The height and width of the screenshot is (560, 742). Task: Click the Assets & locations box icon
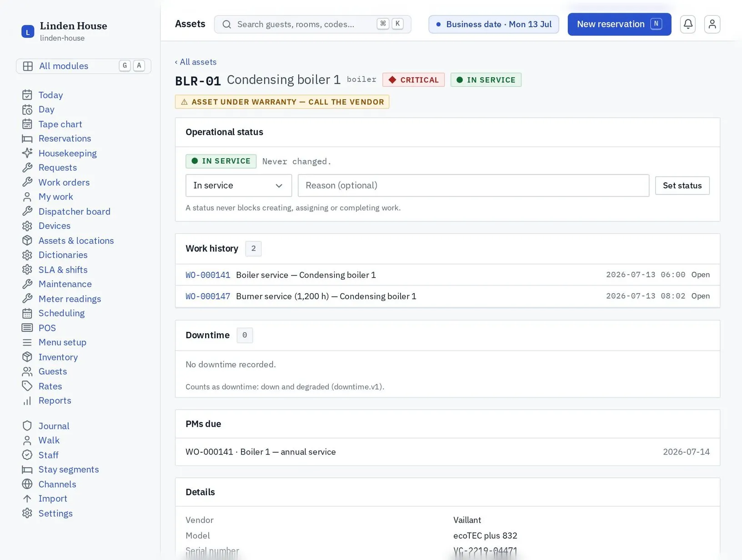[x=27, y=240]
